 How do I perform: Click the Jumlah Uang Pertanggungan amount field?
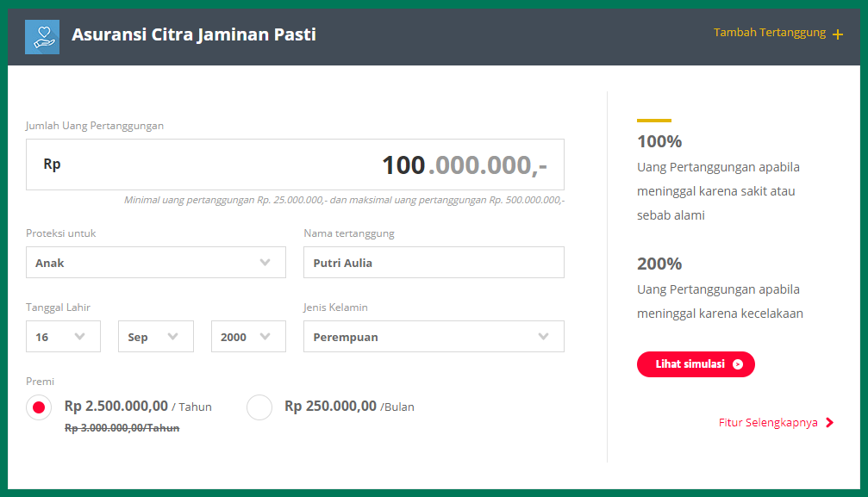coord(295,165)
